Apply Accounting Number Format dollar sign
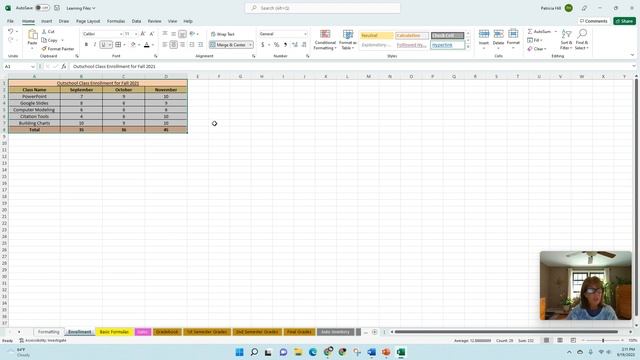 click(262, 44)
